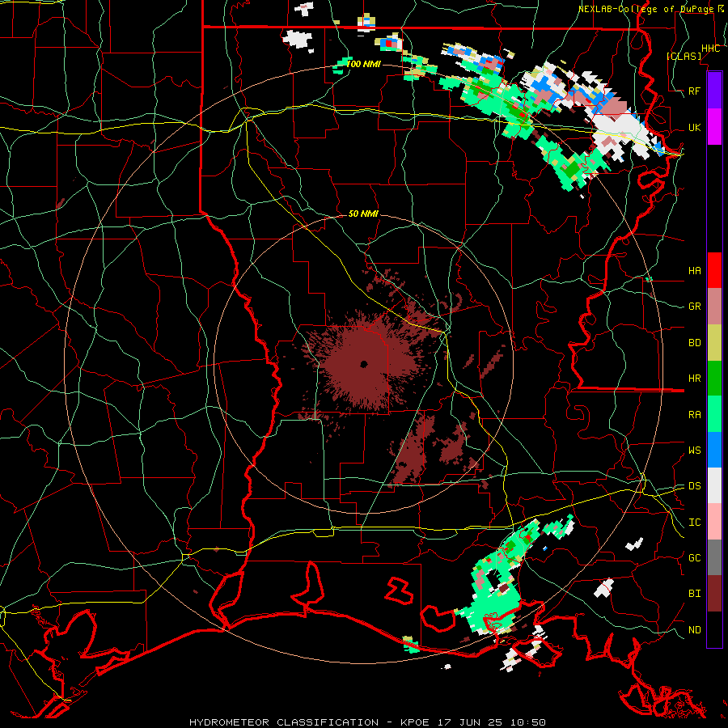The height and width of the screenshot is (728, 728).
Task: Click the ND black legend swatch
Action: 714,629
